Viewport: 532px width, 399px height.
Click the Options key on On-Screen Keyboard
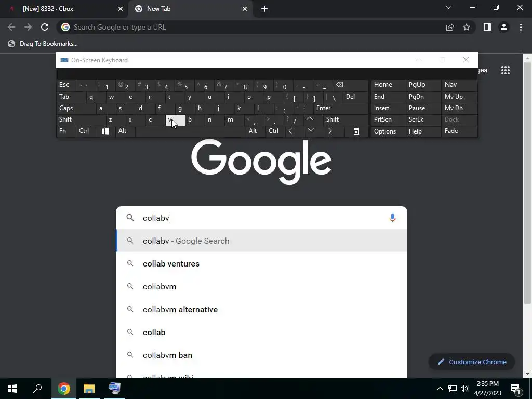tap(388, 131)
